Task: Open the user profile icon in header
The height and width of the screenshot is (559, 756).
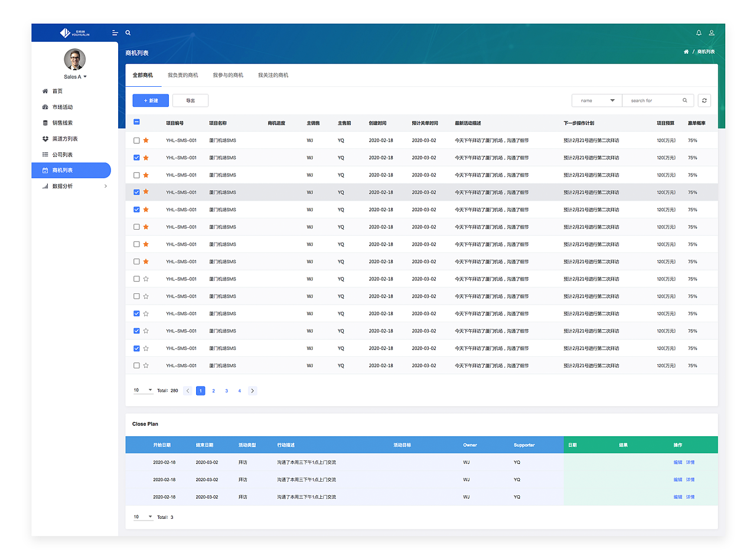Action: pos(712,33)
